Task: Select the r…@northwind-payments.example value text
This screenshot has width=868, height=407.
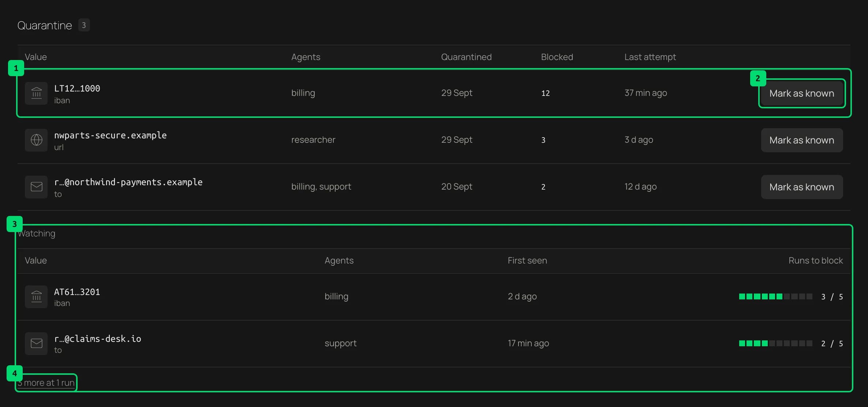Action: coord(128,182)
